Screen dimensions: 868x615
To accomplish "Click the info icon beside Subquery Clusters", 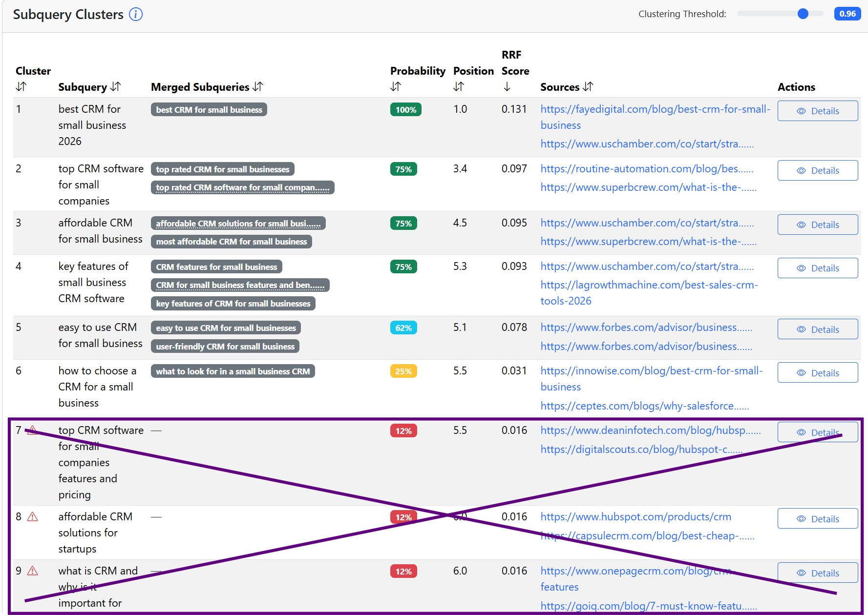I will [135, 15].
